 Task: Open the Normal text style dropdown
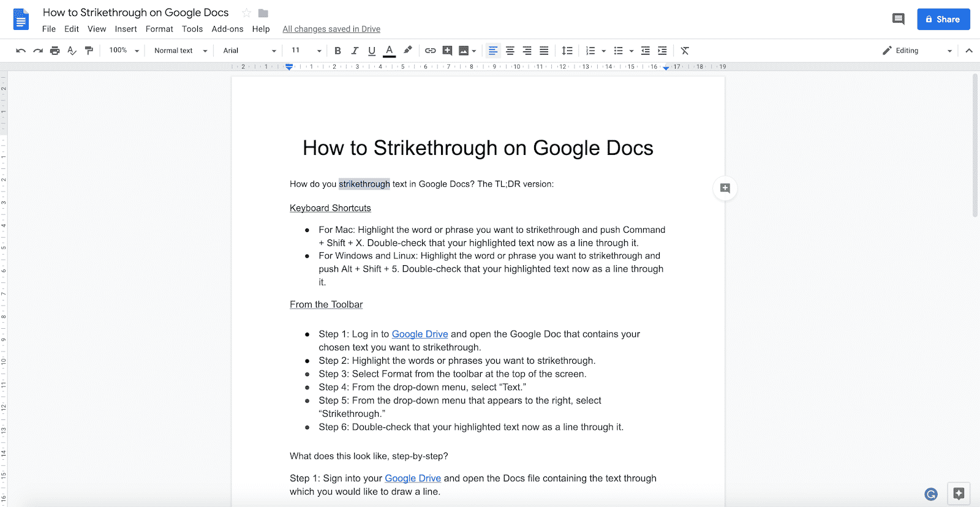[x=181, y=51]
